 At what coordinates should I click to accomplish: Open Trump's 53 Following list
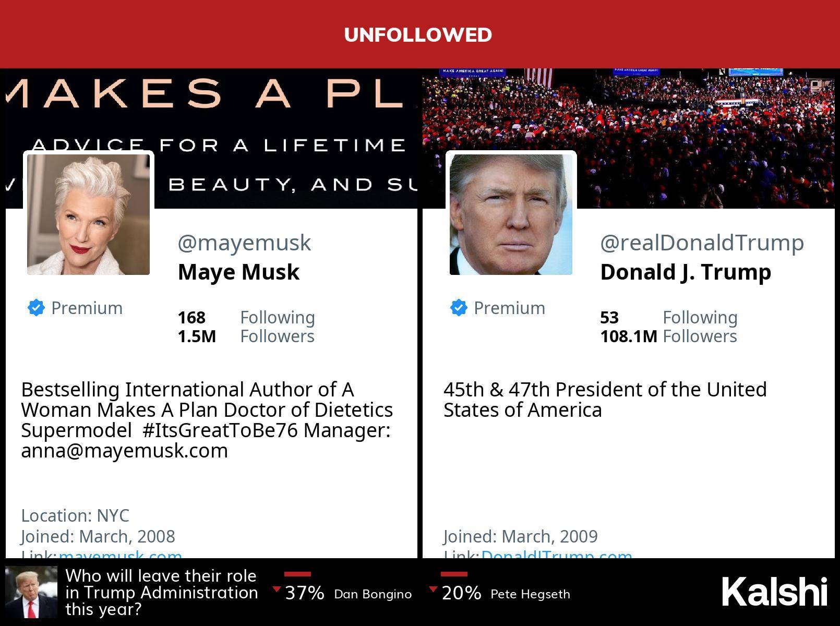pos(668,317)
